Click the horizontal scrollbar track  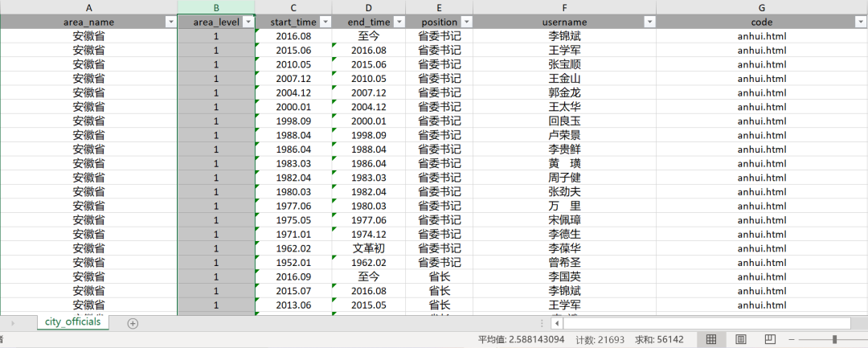[707, 323]
